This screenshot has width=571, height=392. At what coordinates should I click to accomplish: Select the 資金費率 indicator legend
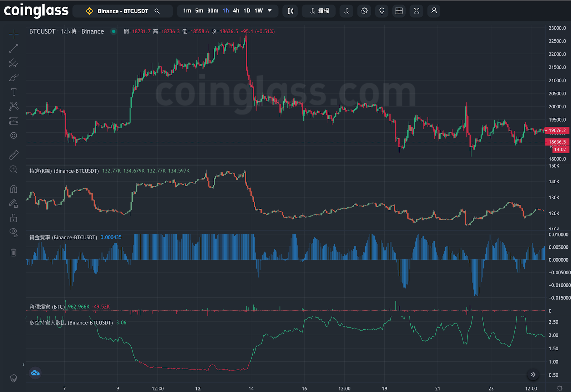[x=63, y=237]
